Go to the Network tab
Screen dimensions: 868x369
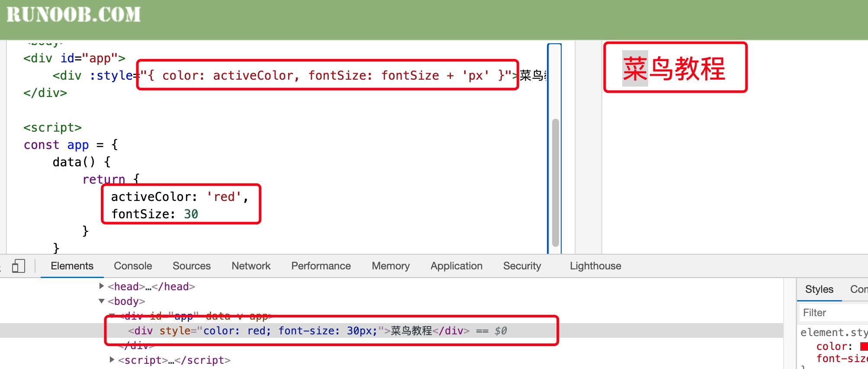251,266
